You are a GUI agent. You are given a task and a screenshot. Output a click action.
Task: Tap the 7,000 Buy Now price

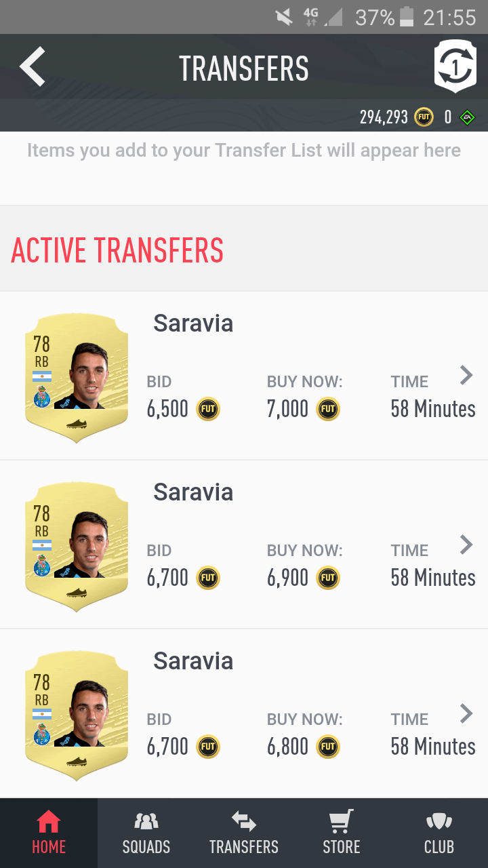coord(287,409)
